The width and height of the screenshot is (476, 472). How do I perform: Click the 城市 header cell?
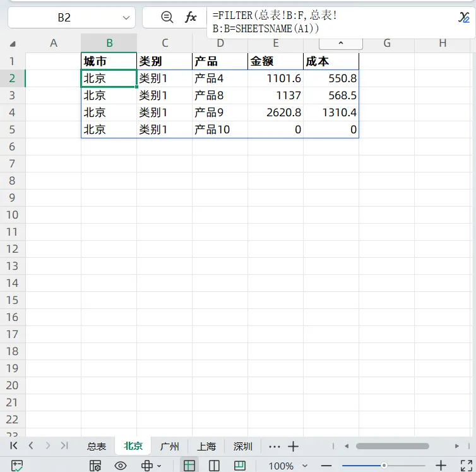tap(109, 61)
